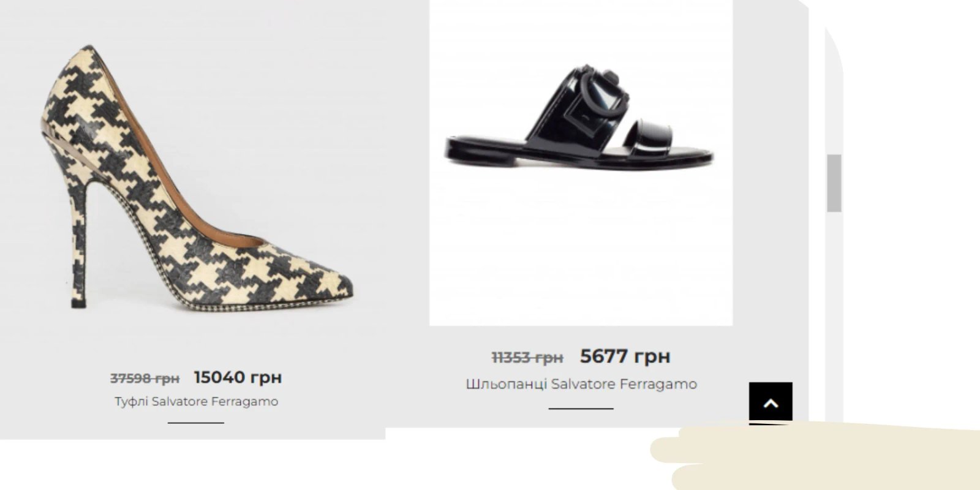Screen dimensions: 980x490
Task: Click the 15040 грн sale price
Action: [x=238, y=377]
